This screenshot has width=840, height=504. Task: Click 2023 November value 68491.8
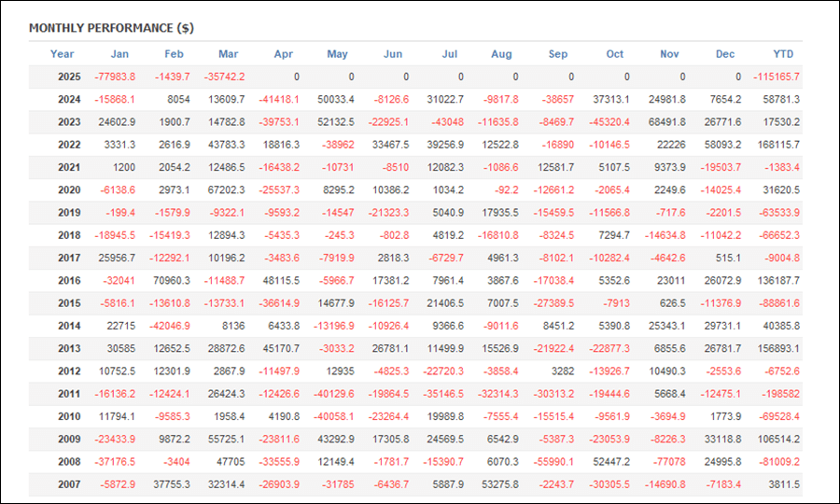[x=667, y=122]
